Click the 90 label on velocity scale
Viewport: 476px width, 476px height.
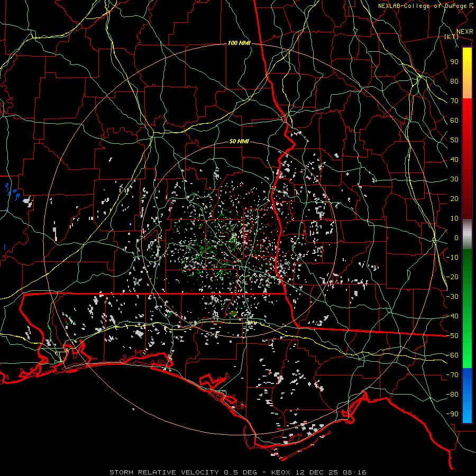click(454, 62)
